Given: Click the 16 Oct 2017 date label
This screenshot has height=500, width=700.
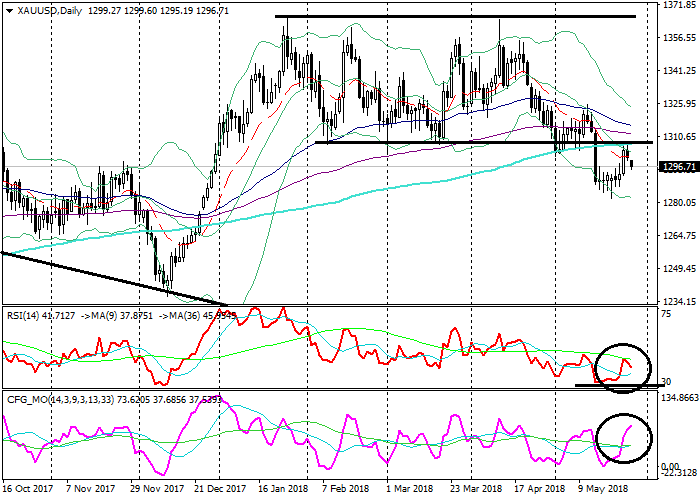Looking at the screenshot, I should (26, 490).
